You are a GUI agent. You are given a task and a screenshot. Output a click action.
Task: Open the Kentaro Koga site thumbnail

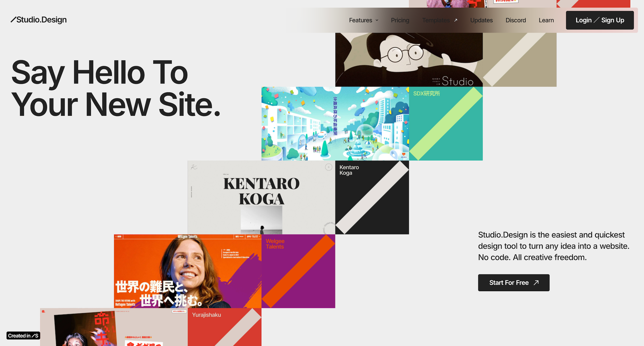pos(261,197)
